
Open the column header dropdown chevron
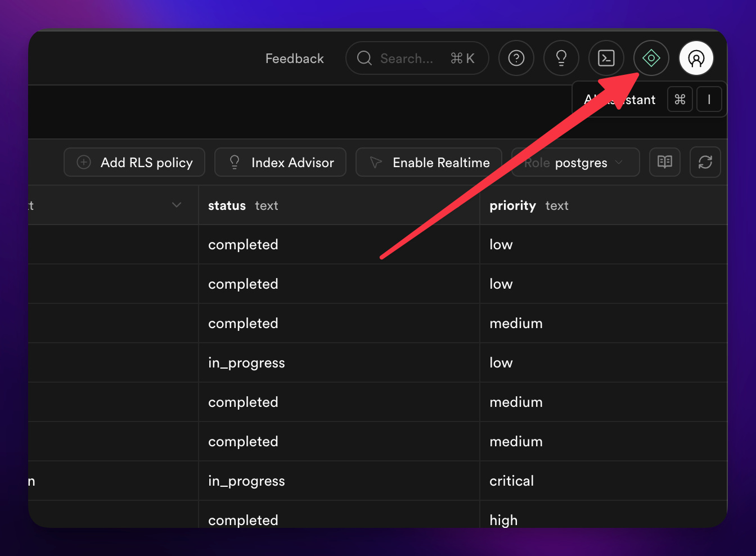(x=177, y=205)
